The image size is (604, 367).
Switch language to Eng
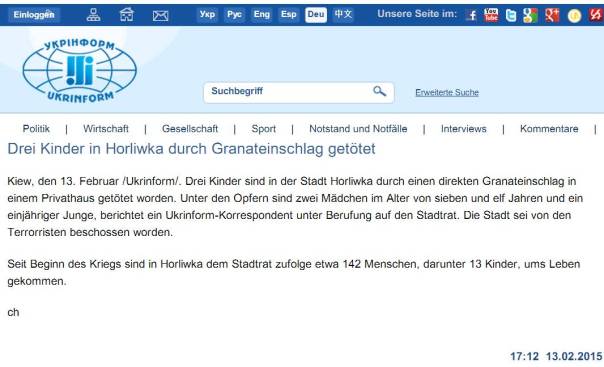click(262, 15)
